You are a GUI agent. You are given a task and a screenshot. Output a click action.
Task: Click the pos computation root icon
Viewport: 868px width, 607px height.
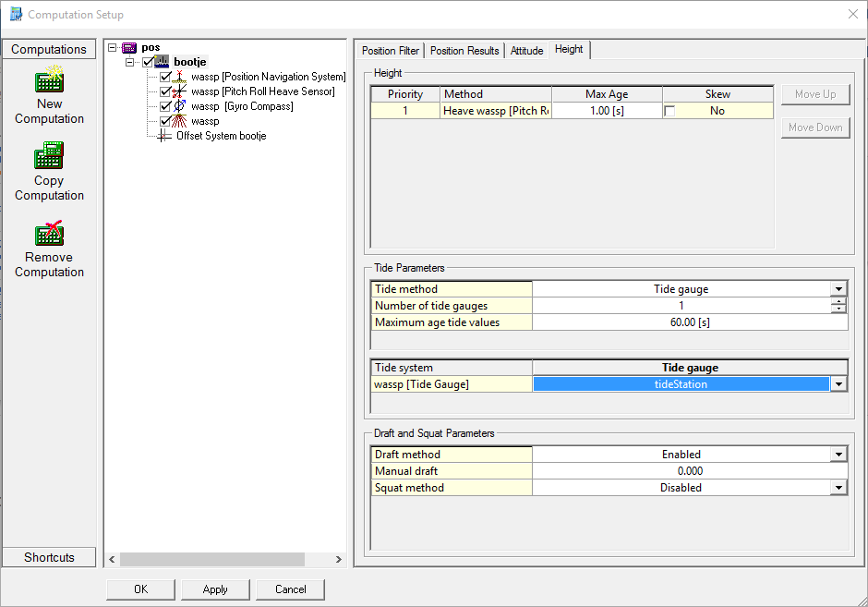click(x=129, y=47)
